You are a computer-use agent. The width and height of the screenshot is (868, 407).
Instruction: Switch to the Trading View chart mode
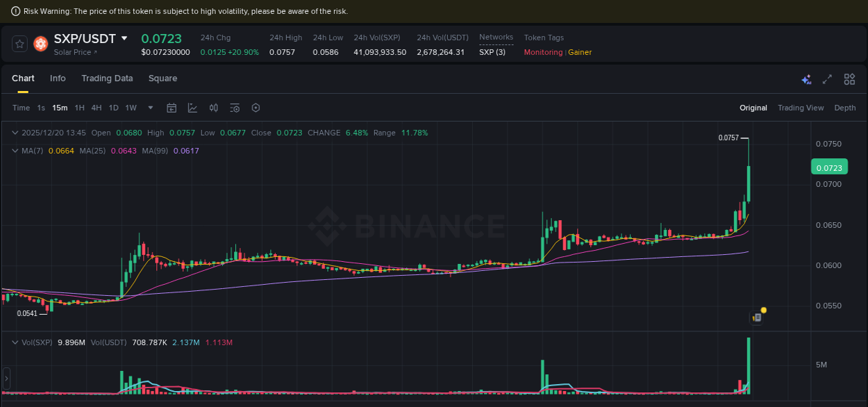click(801, 108)
